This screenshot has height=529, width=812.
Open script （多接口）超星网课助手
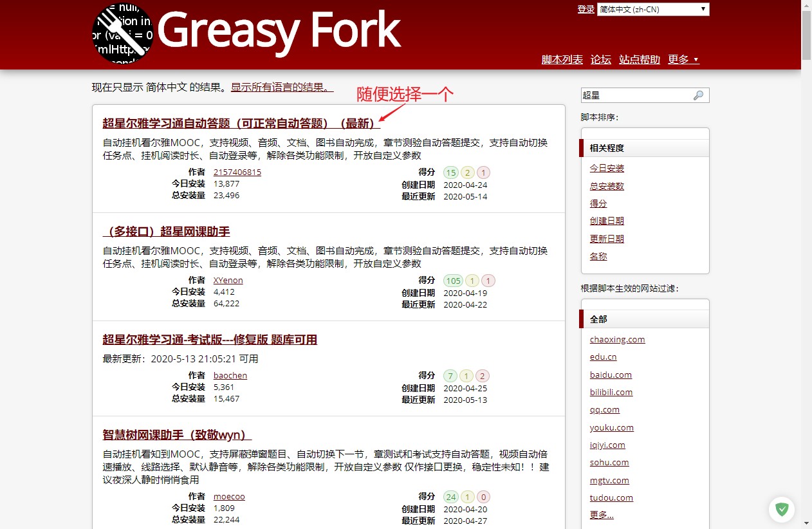coord(166,232)
